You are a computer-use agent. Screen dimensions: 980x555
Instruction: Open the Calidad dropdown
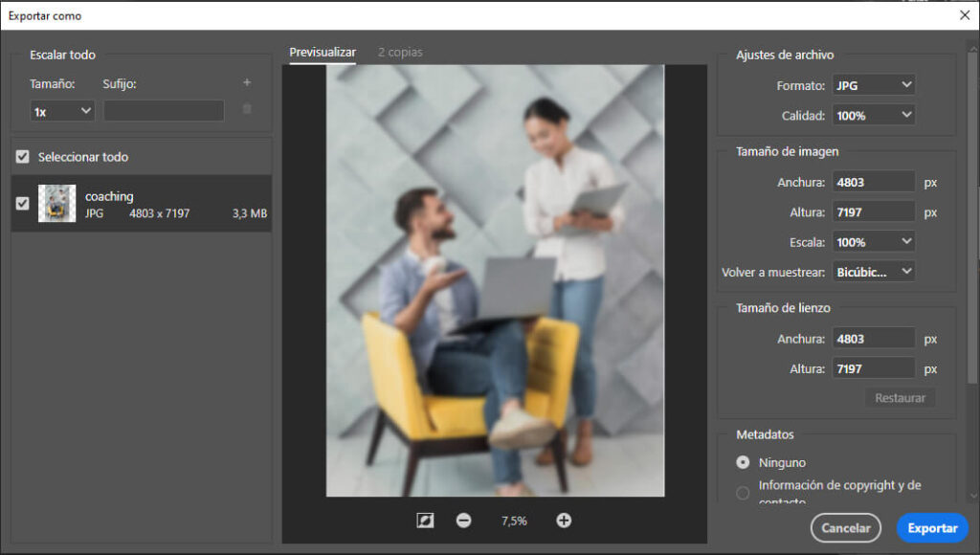click(873, 115)
